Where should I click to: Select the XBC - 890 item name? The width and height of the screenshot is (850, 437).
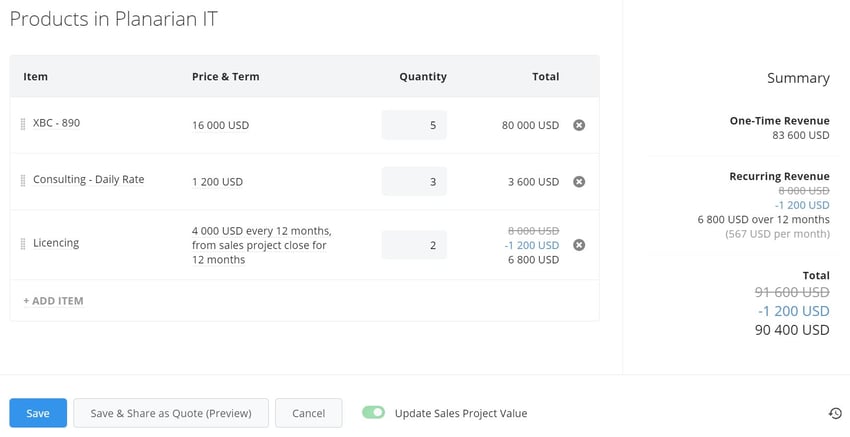click(56, 123)
